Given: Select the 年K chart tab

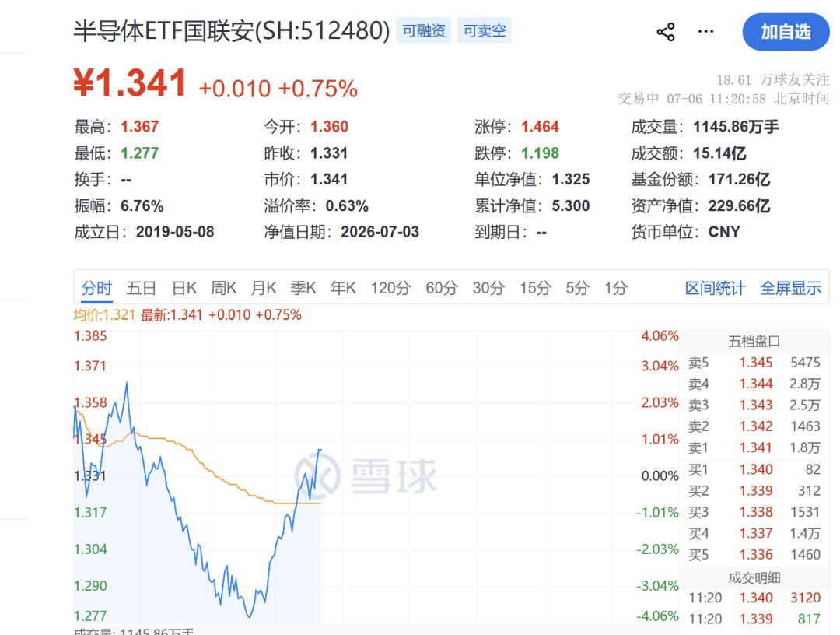Looking at the screenshot, I should tap(343, 288).
